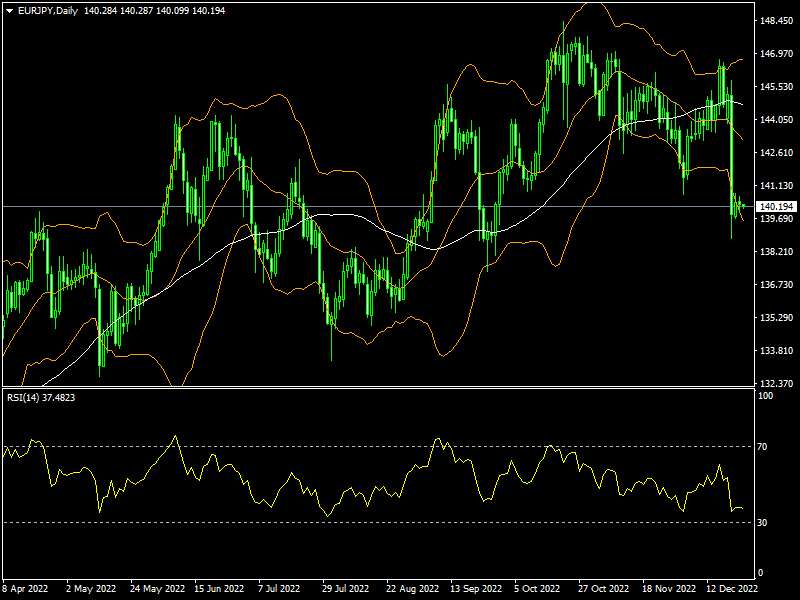The height and width of the screenshot is (600, 800).
Task: Click the 18 Nov 2022 date label
Action: tap(668, 588)
